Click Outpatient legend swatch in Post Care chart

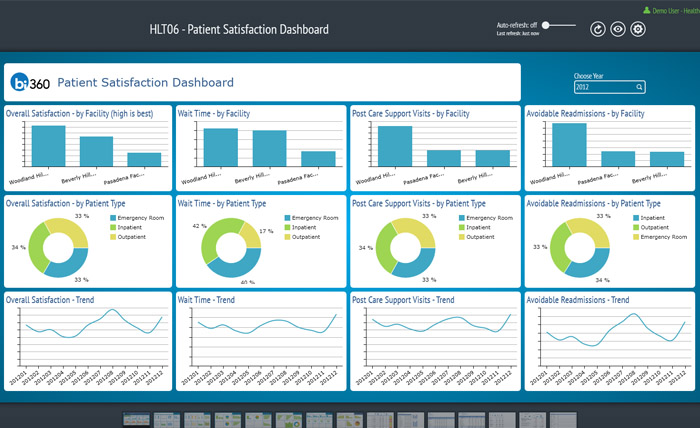[x=462, y=237]
